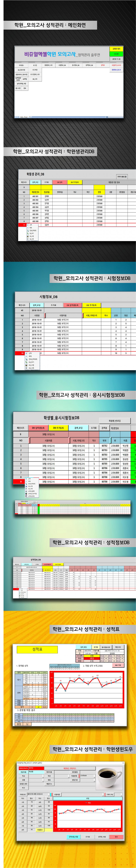Click the 라이센스 button on main screen
The width and height of the screenshot is (136, 868).
click(21, 65)
